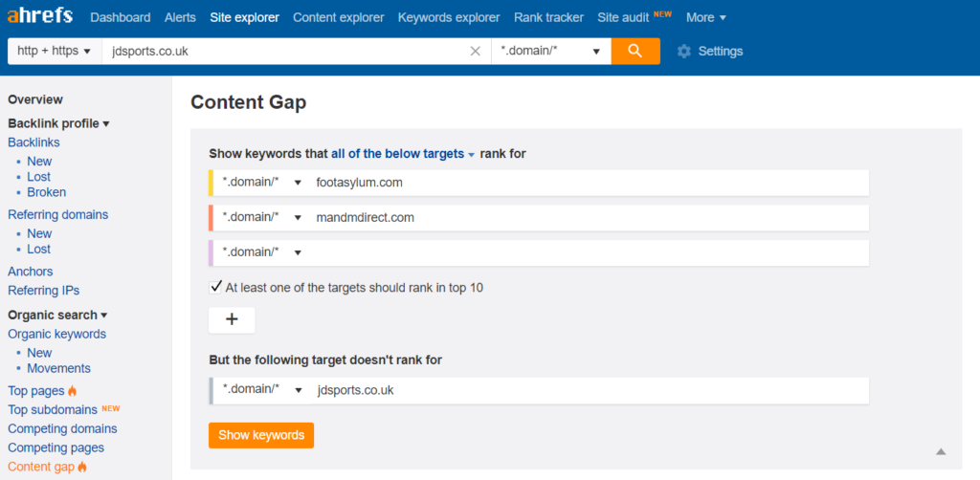This screenshot has width=980, height=480.
Task: Open Settings gear icon
Action: click(684, 52)
